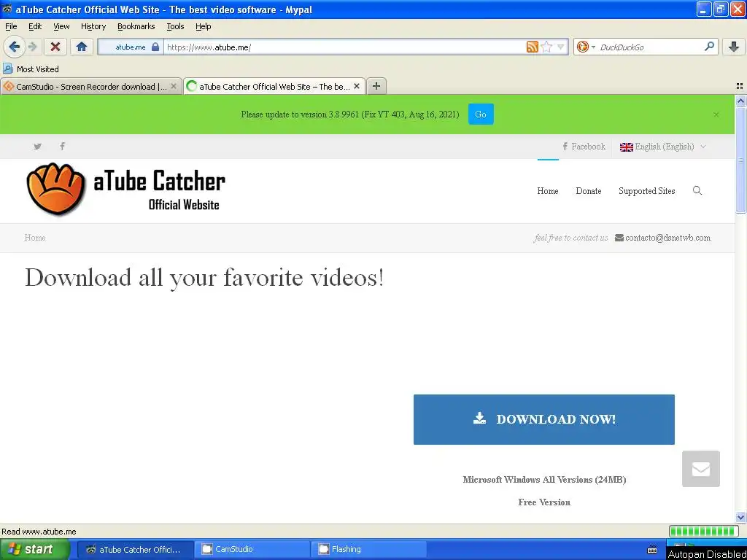Switch to the CamStudio Screen Recorder tab

[91, 86]
